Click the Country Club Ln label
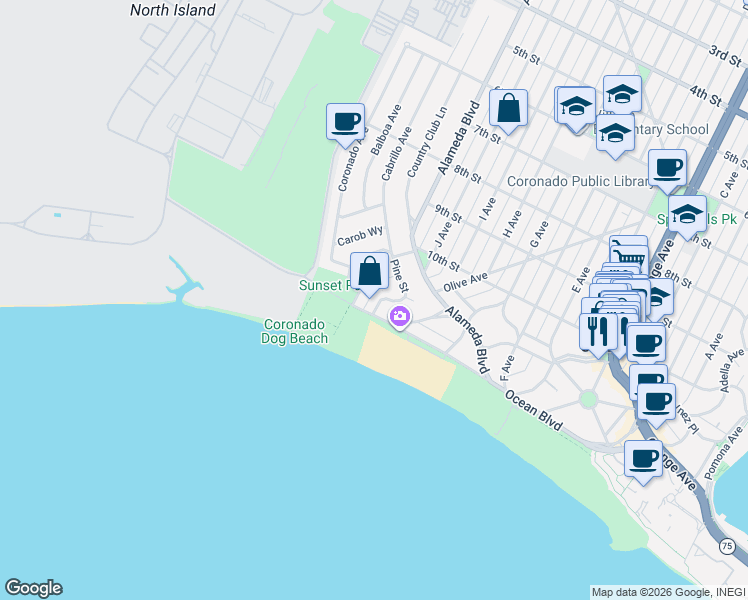This screenshot has height=600, width=748. tap(427, 142)
